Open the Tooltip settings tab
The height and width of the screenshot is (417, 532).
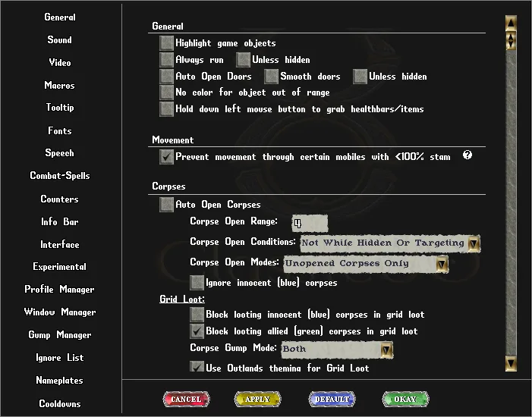[60, 108]
